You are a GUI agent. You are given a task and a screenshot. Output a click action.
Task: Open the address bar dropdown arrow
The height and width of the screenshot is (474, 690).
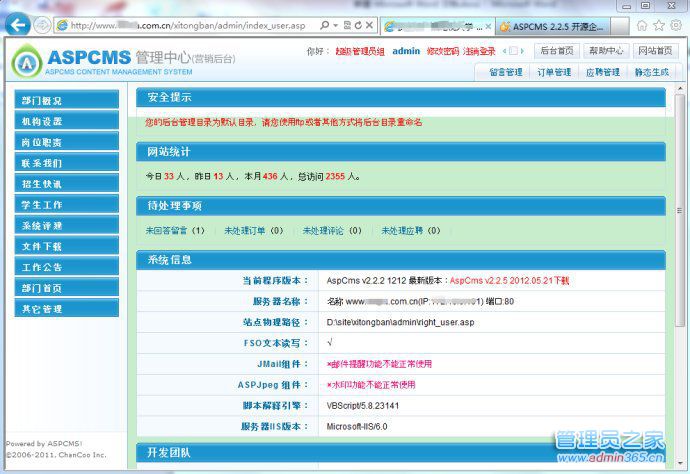coord(335,26)
